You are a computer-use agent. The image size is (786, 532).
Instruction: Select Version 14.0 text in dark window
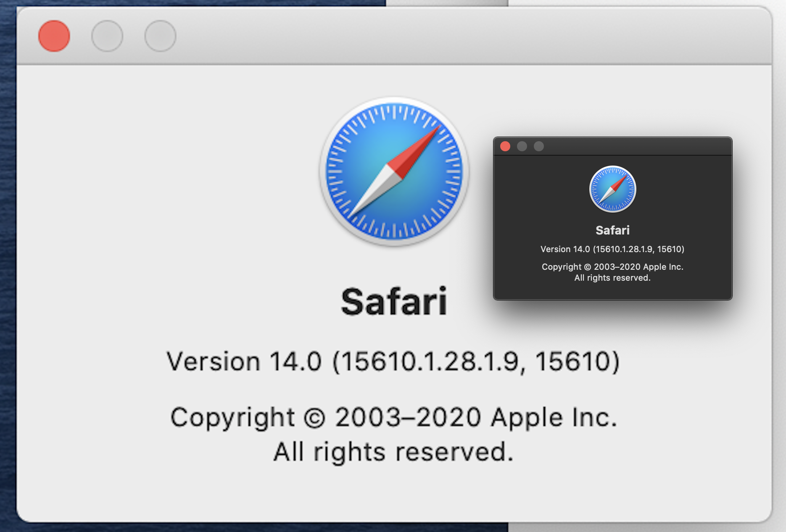pyautogui.click(x=612, y=249)
